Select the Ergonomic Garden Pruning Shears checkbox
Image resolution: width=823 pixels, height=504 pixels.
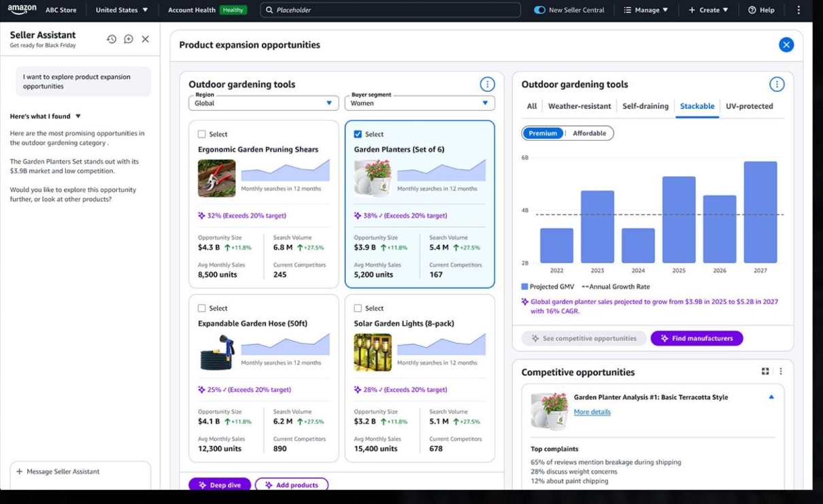tap(201, 134)
